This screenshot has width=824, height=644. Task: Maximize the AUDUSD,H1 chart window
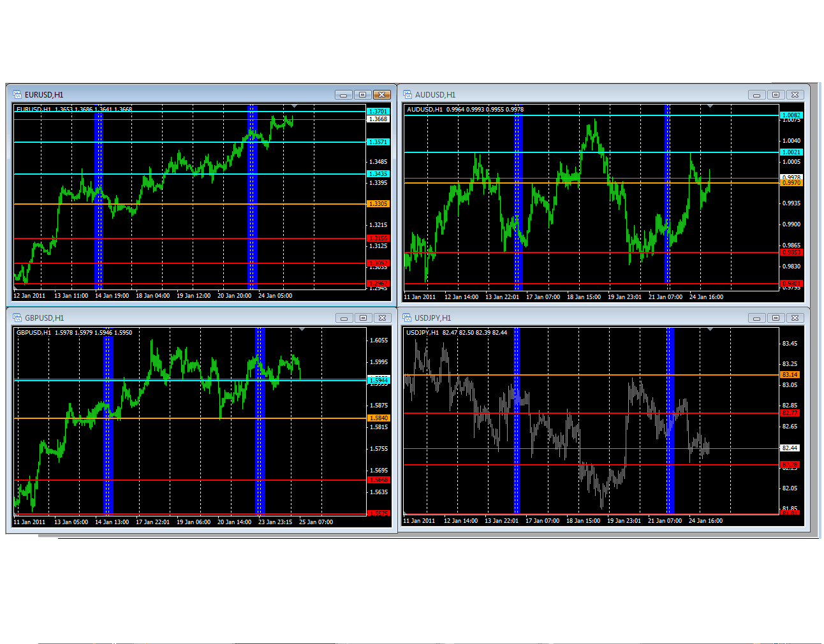(x=776, y=94)
